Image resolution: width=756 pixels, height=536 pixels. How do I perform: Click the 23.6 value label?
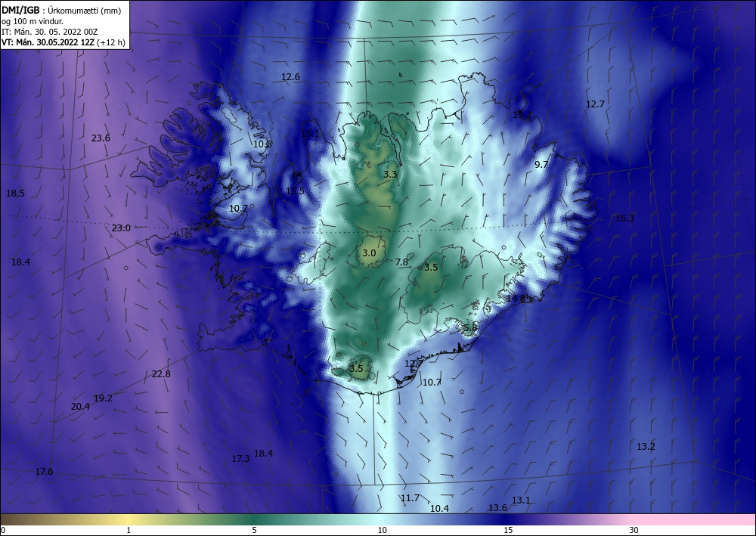click(101, 138)
